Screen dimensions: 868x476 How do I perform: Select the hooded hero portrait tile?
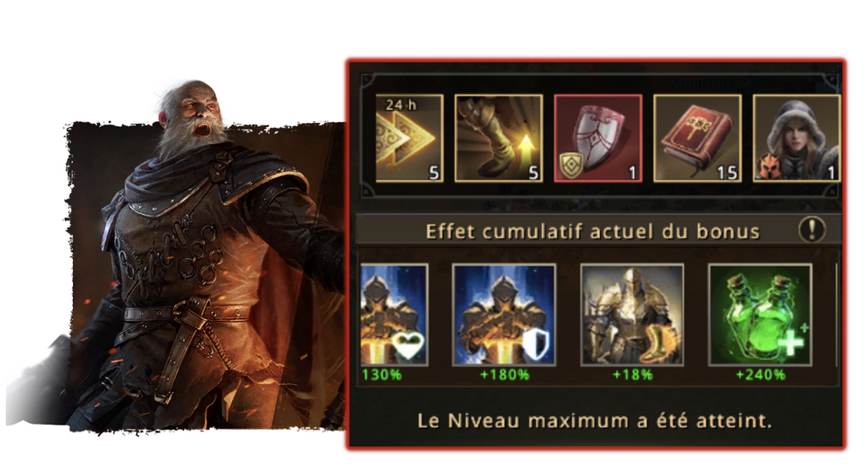coord(796,138)
